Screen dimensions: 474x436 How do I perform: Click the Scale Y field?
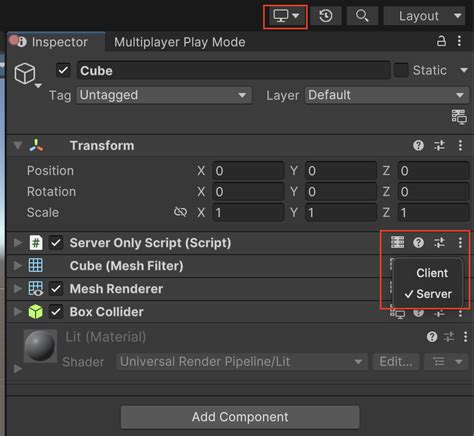click(341, 213)
